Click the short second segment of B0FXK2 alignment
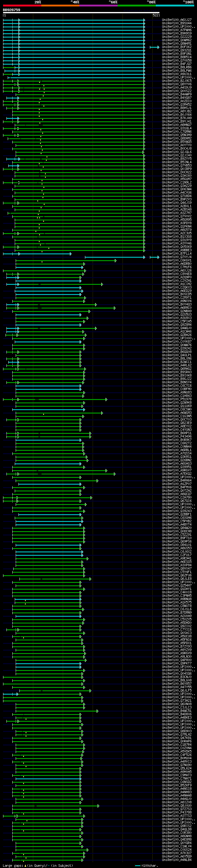197x868 pixels. [155, 47]
